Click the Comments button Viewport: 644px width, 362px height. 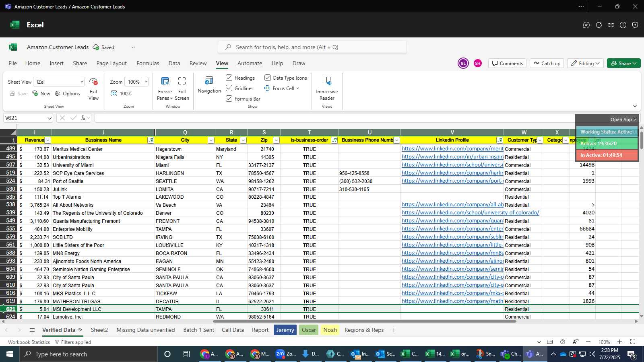tap(507, 63)
